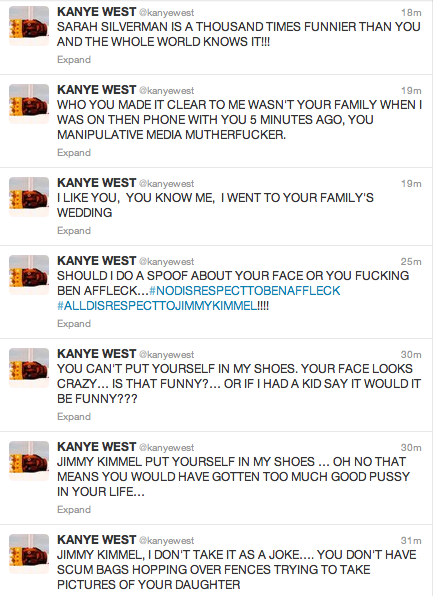Open the 31m timestamp on last tweet
This screenshot has height=596, width=433.
[x=411, y=541]
